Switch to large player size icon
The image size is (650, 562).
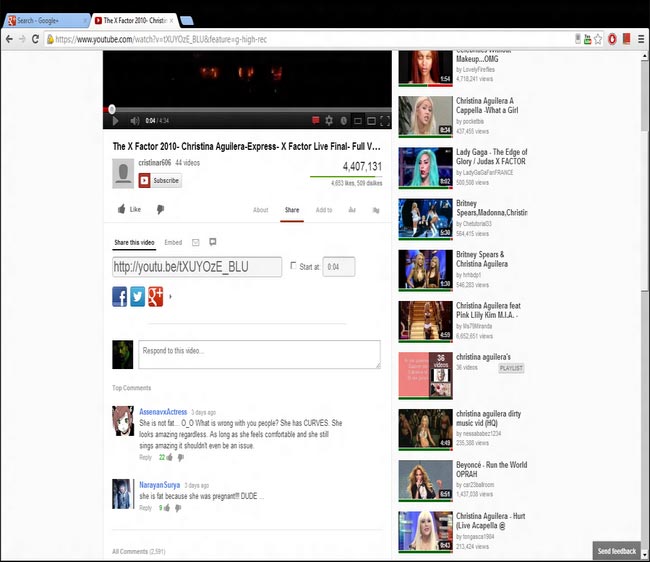point(371,121)
